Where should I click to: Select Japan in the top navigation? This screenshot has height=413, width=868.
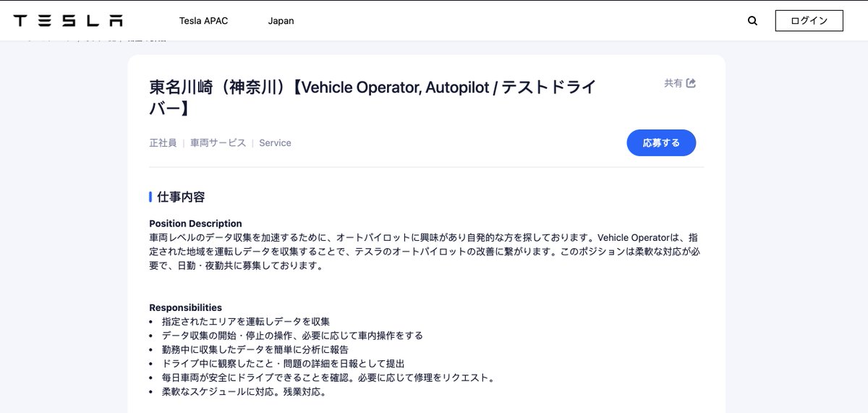click(281, 21)
